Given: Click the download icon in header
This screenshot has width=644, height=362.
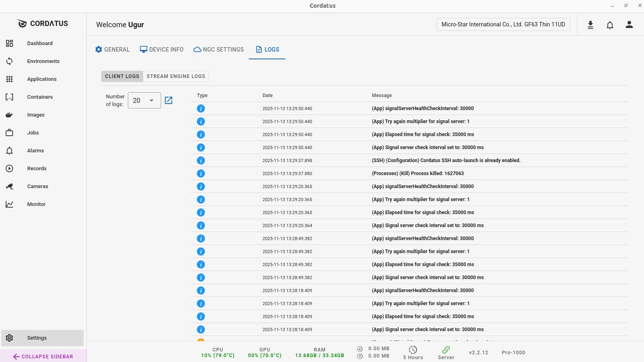Looking at the screenshot, I should (x=590, y=25).
